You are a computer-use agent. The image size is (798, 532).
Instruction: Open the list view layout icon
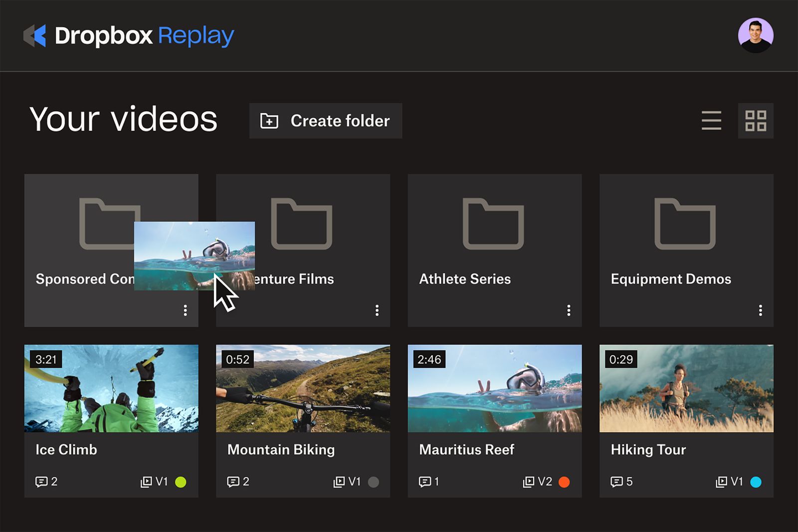712,121
